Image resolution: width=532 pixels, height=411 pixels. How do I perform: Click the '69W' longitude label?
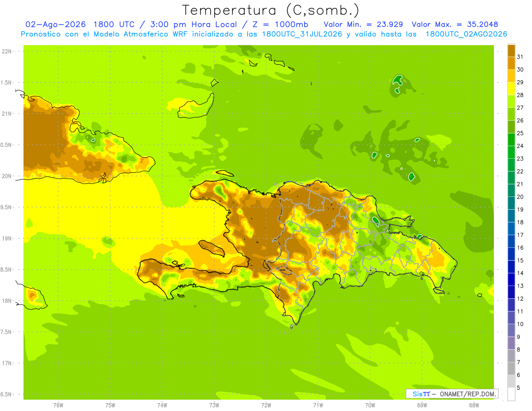422,405
